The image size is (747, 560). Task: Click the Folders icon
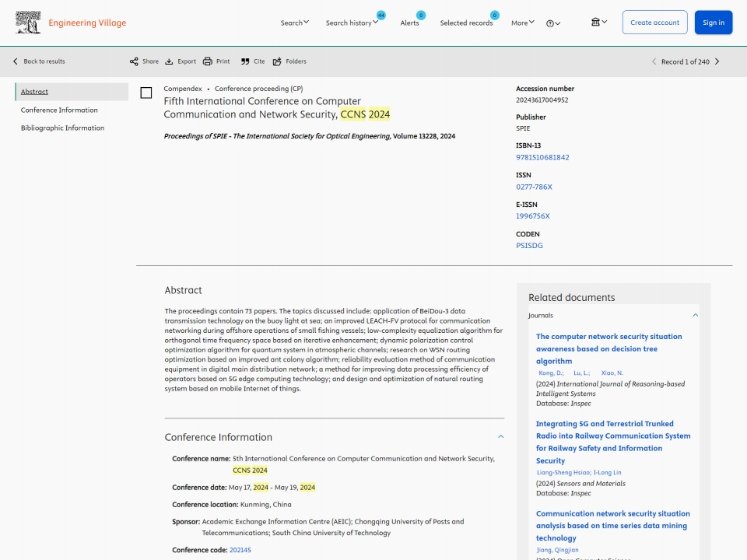pyautogui.click(x=277, y=61)
